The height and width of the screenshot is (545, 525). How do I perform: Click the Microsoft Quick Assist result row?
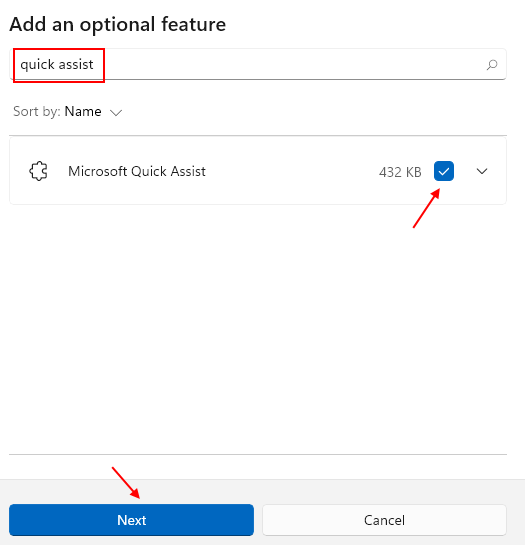point(258,171)
